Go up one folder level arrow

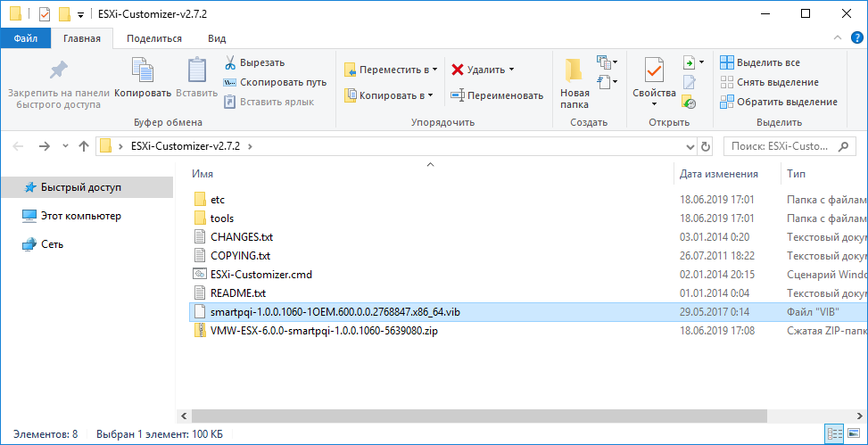84,146
